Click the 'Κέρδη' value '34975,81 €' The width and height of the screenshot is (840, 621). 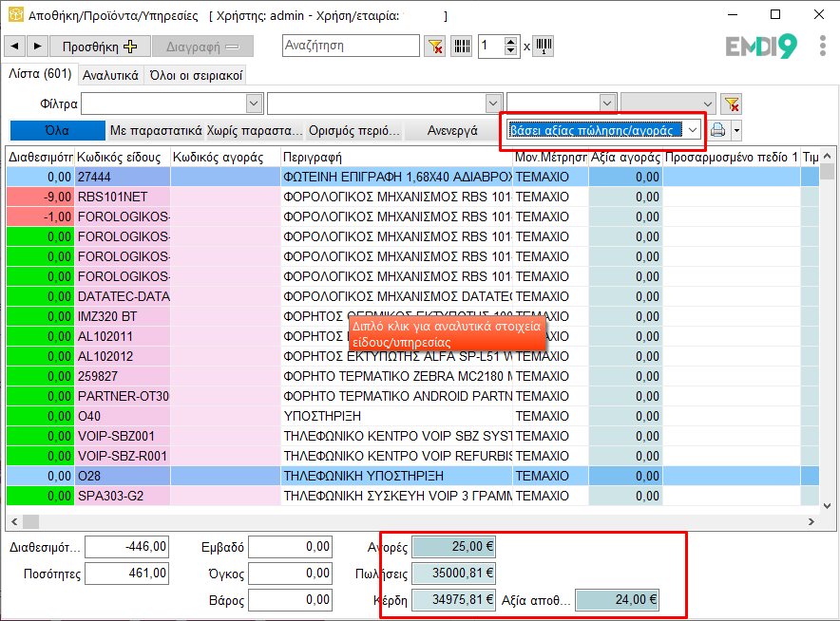pos(452,599)
